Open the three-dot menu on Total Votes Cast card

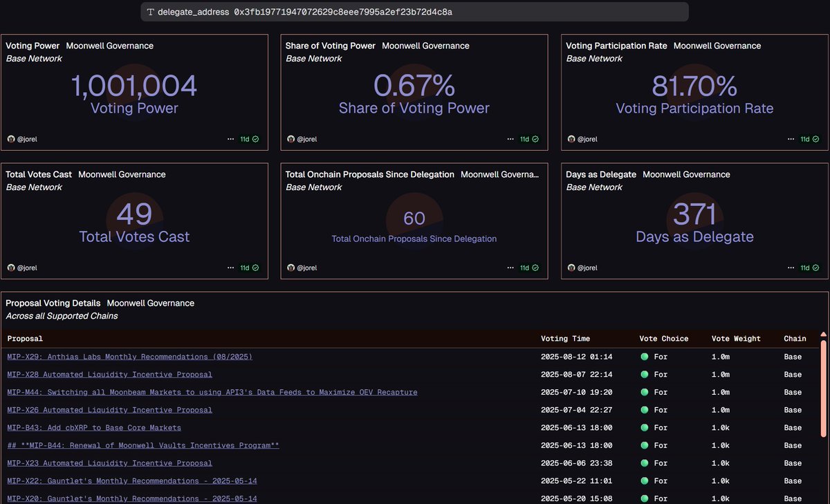[231, 268]
